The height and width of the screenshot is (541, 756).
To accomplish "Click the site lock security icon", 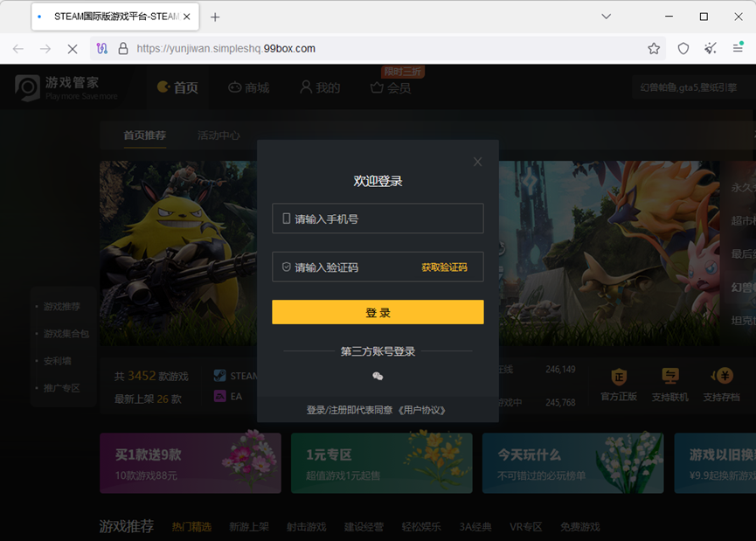I will click(x=123, y=49).
